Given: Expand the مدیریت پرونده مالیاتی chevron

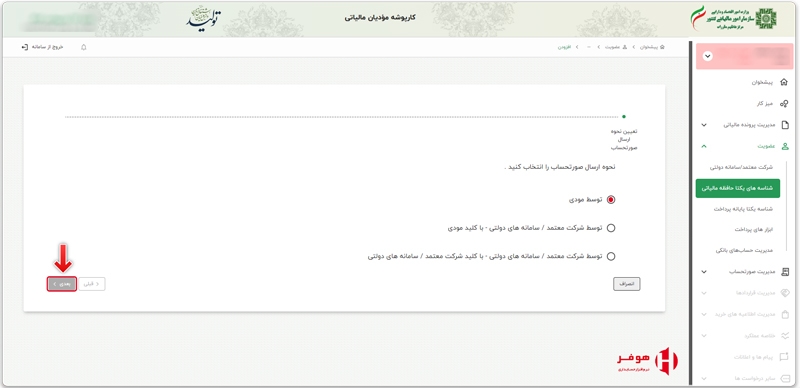Looking at the screenshot, I should click(x=704, y=125).
